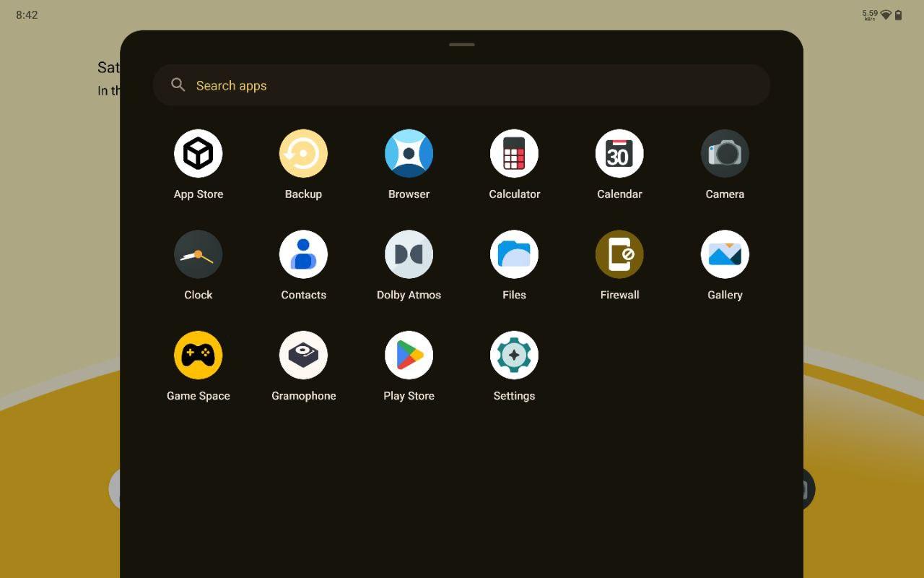Open the Files app
Image resolution: width=924 pixels, height=578 pixels.
pos(514,254)
